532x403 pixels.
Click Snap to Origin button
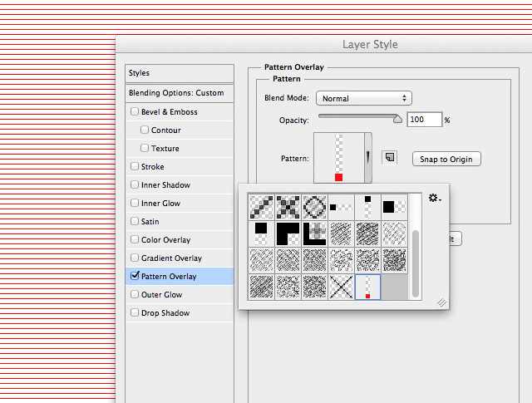click(x=446, y=159)
